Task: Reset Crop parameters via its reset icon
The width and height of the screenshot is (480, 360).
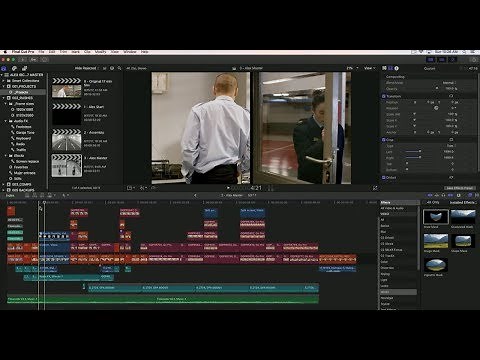Action: pyautogui.click(x=451, y=140)
